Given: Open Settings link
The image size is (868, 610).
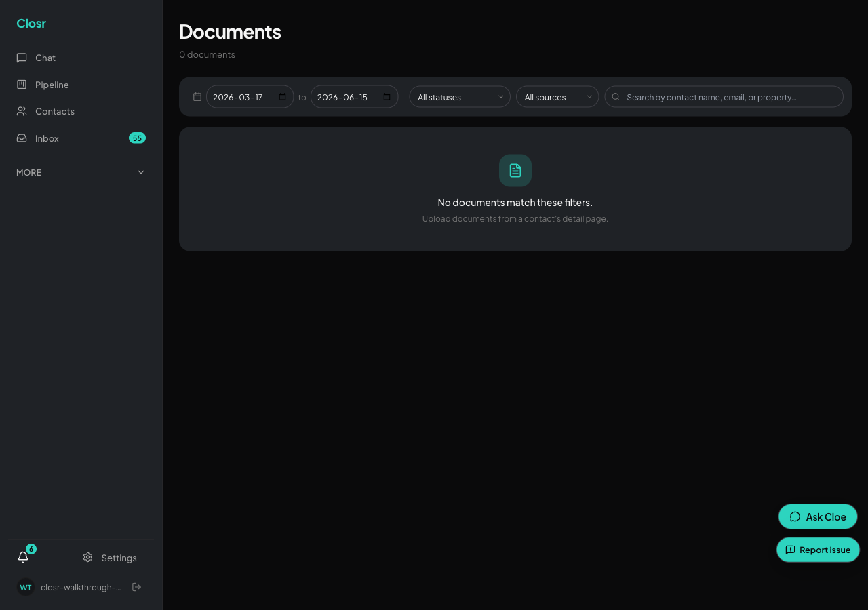Looking at the screenshot, I should tap(110, 558).
